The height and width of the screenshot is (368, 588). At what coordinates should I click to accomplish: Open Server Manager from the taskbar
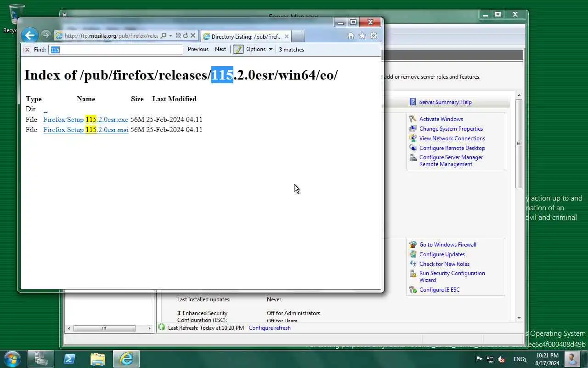pos(41,359)
